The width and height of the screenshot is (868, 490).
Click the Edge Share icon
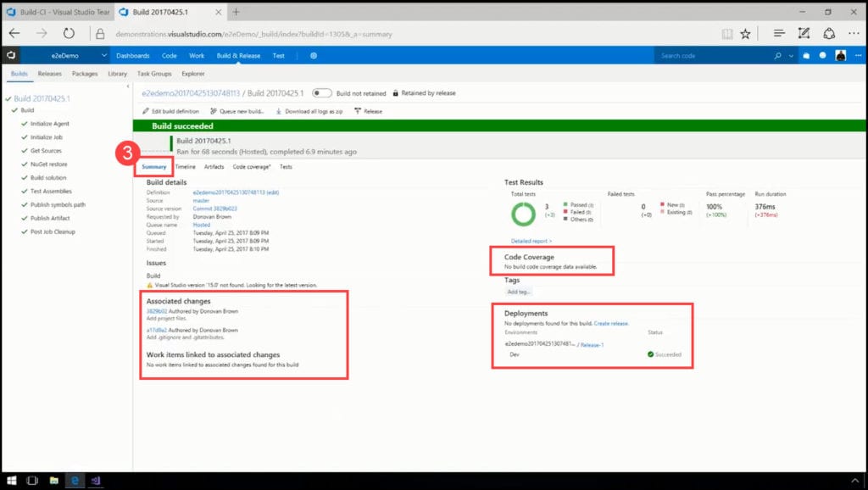click(829, 34)
